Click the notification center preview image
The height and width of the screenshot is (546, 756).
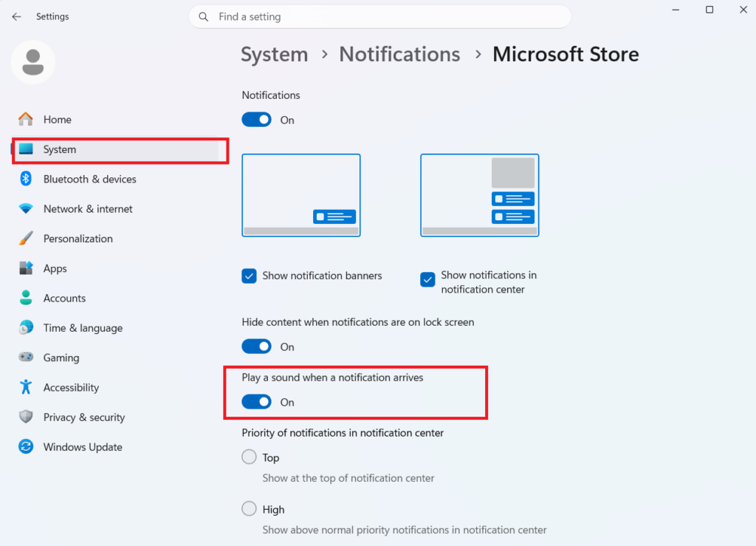(x=480, y=195)
